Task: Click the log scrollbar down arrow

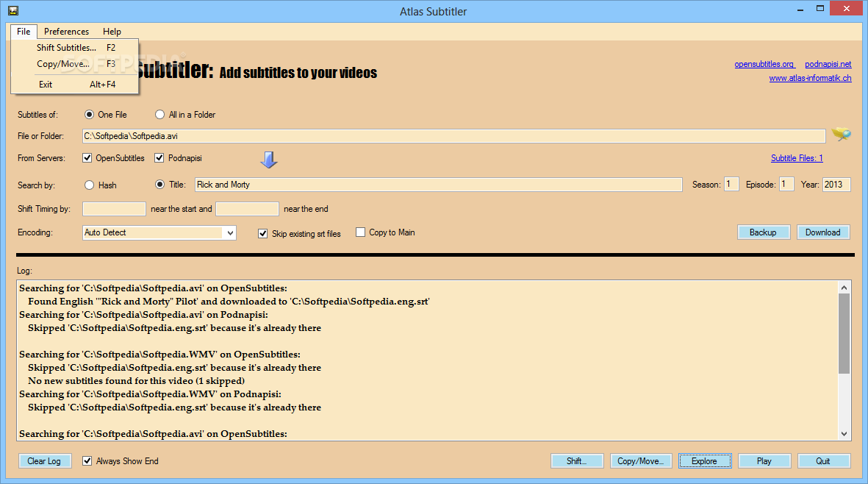Action: coord(844,434)
